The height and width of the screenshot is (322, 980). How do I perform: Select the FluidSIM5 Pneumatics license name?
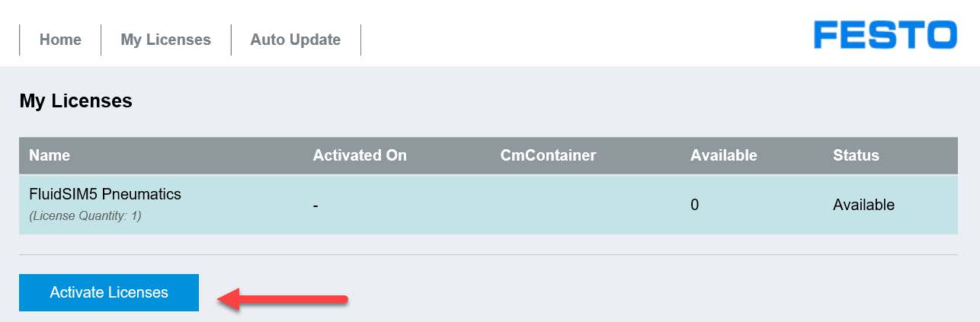click(x=105, y=194)
